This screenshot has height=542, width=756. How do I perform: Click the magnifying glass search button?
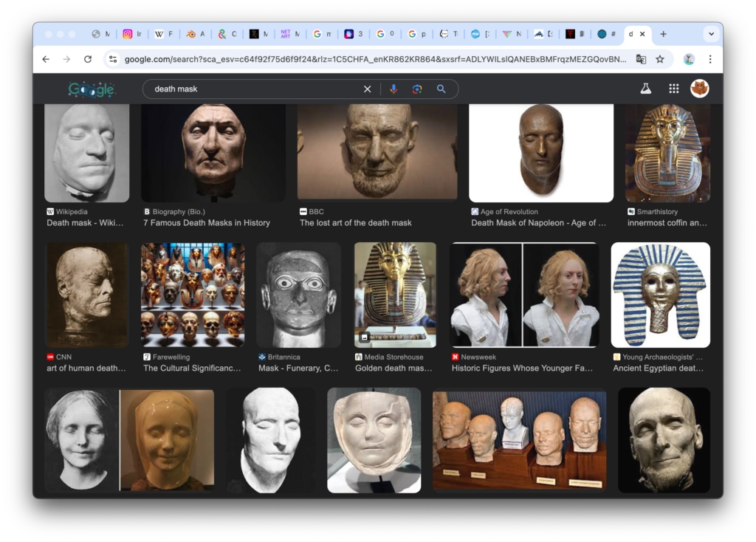click(441, 89)
